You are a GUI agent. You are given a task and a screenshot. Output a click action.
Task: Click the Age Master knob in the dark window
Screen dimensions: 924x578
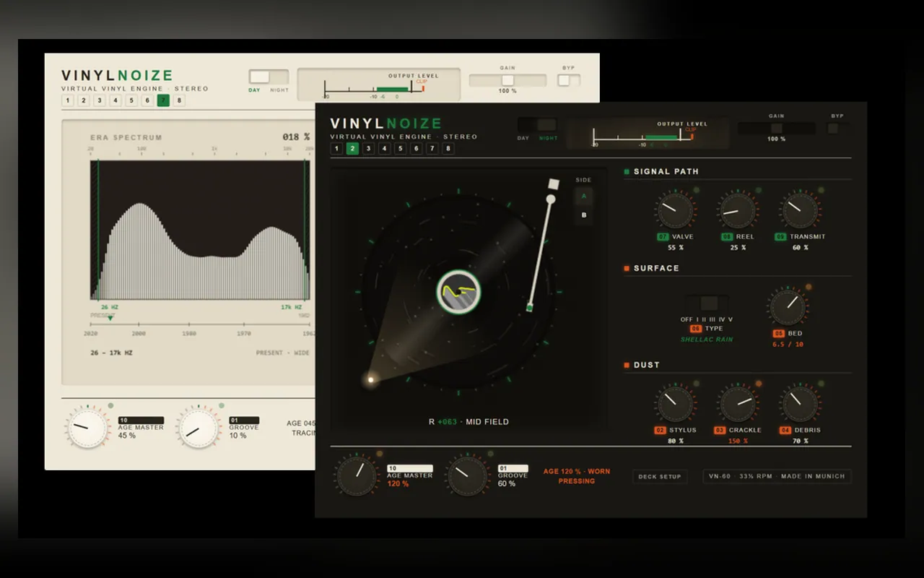click(x=357, y=475)
